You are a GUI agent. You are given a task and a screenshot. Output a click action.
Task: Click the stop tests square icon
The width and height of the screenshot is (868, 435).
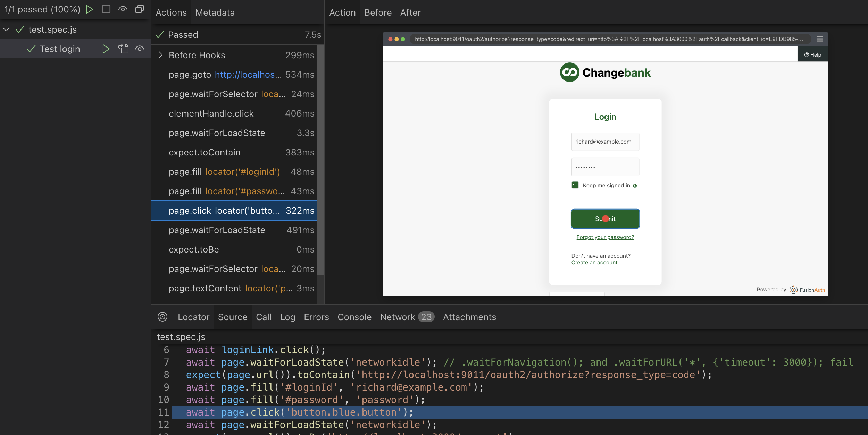pyautogui.click(x=106, y=9)
